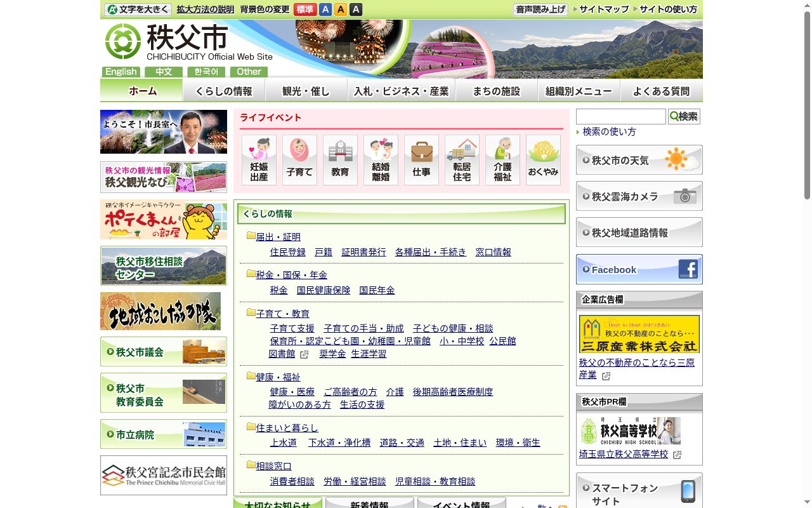812x508 pixels.
Task: Open the 国民健康保険 link
Action: click(324, 290)
